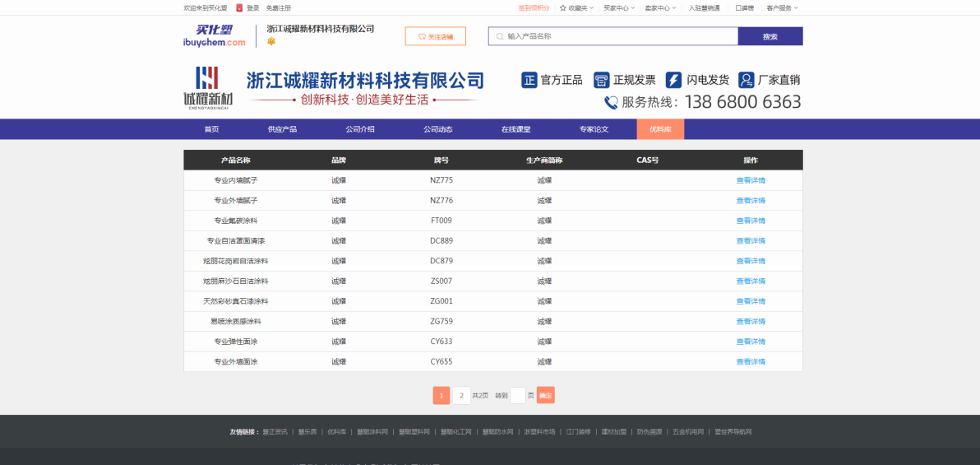Click the 厂家直销 person icon
Screen dimensions: 980x465
point(747,80)
